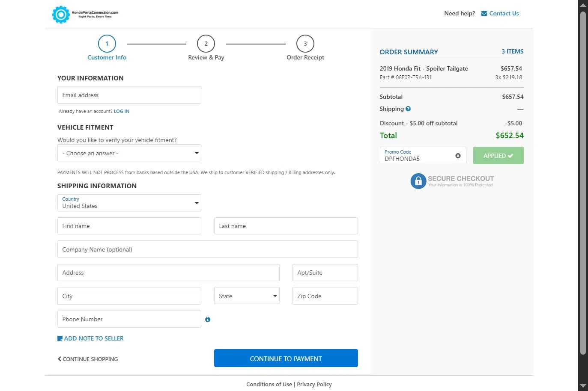
Task: Click the 3 ITEMS count text
Action: point(513,51)
